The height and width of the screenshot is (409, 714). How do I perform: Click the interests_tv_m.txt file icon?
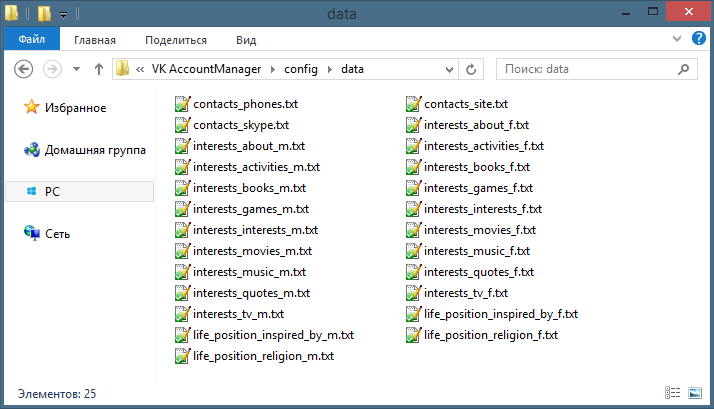(182, 313)
